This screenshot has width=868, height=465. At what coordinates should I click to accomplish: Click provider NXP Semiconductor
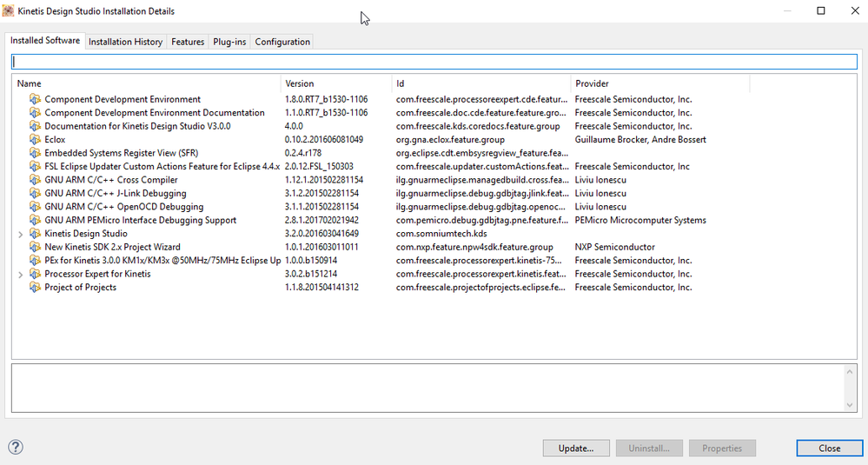click(614, 247)
